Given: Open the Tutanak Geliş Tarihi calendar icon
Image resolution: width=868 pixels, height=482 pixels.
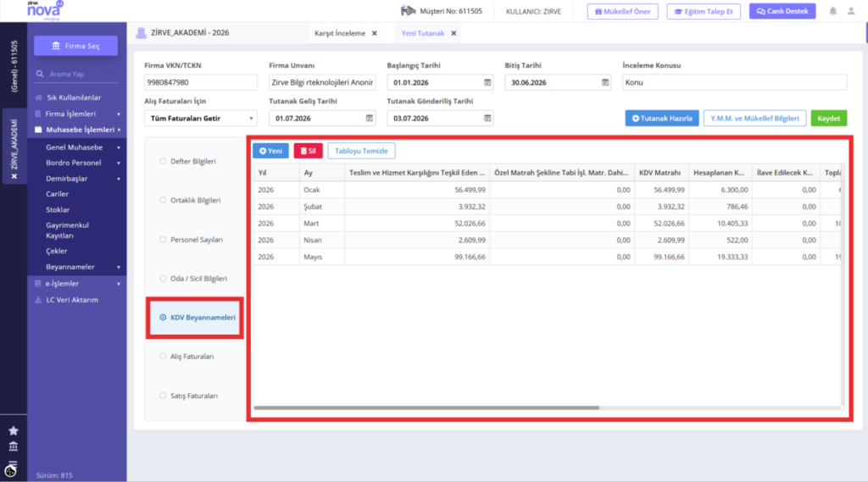Looking at the screenshot, I should tap(370, 119).
